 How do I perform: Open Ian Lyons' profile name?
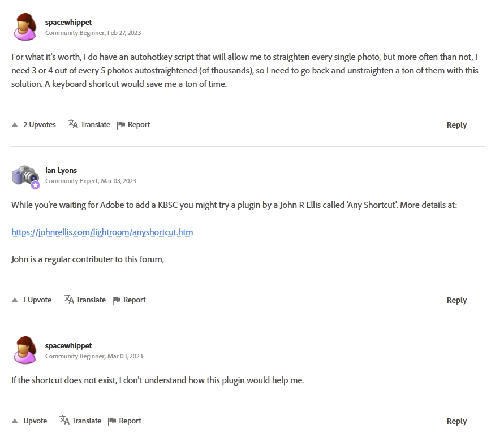click(x=61, y=170)
